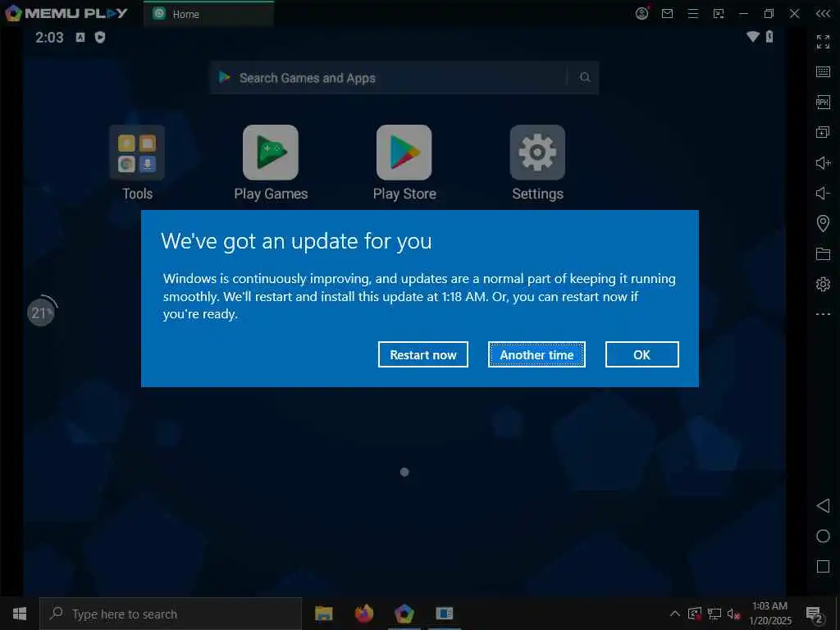Click the MEmu Play logo
The image size is (840, 630).
tap(66, 13)
